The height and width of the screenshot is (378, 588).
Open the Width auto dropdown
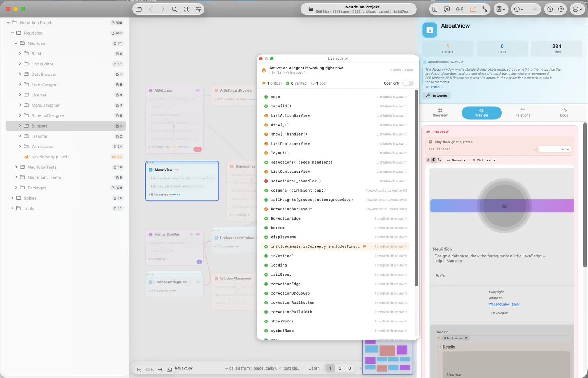click(x=484, y=160)
